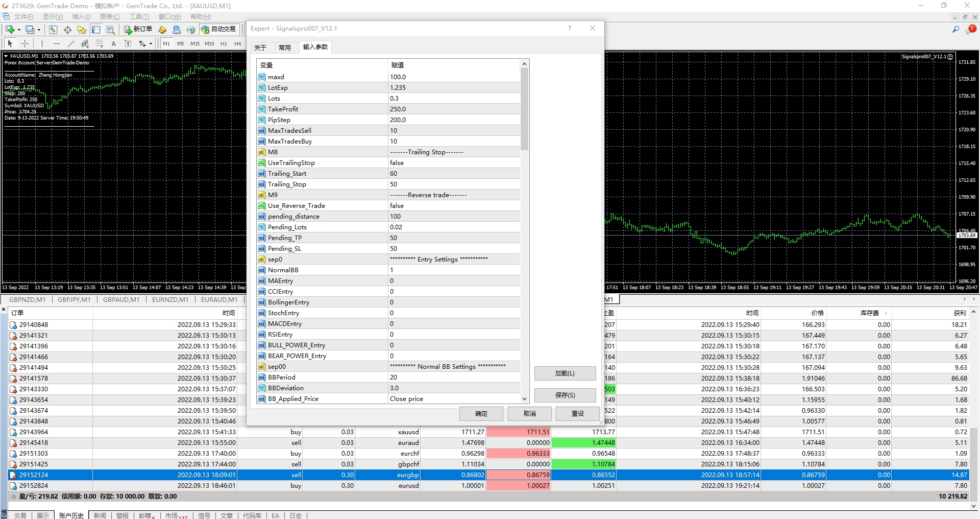
Task: Switch to the 常用 tab in Expert dialog
Action: click(284, 48)
